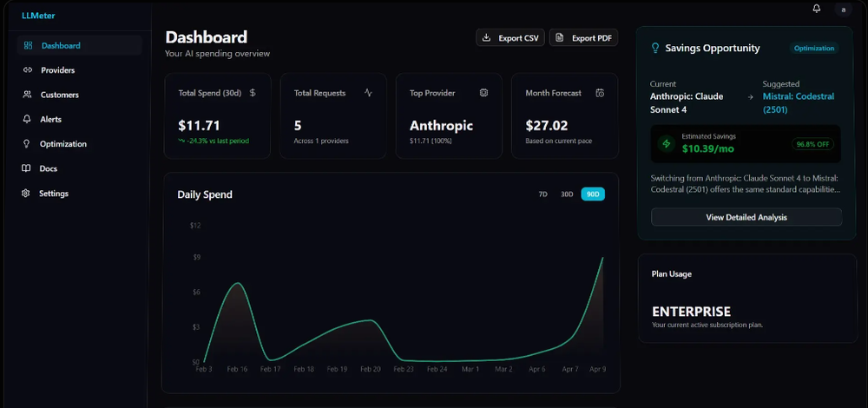Open notifications bell in top bar

[x=816, y=9]
